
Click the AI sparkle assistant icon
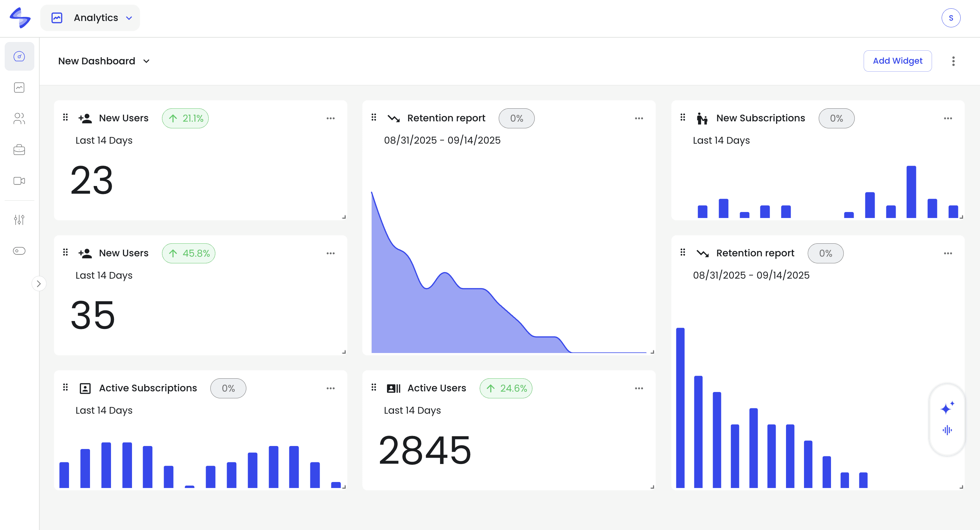[947, 408]
